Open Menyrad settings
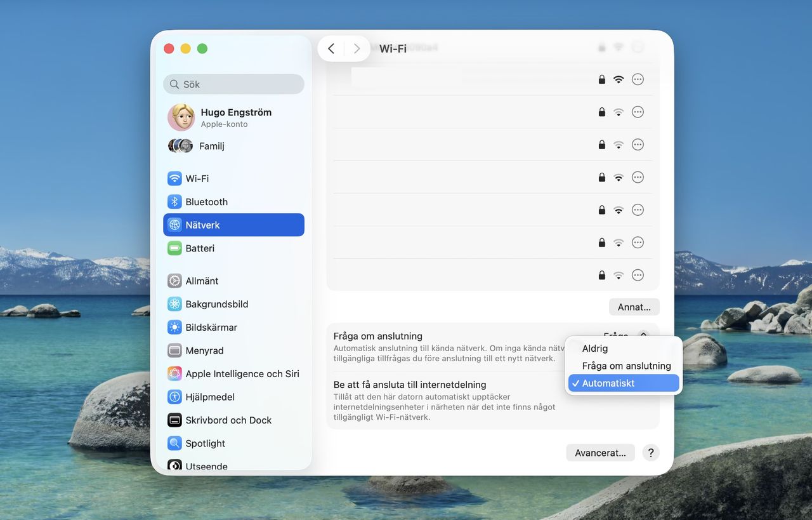812x520 pixels. [x=204, y=350]
